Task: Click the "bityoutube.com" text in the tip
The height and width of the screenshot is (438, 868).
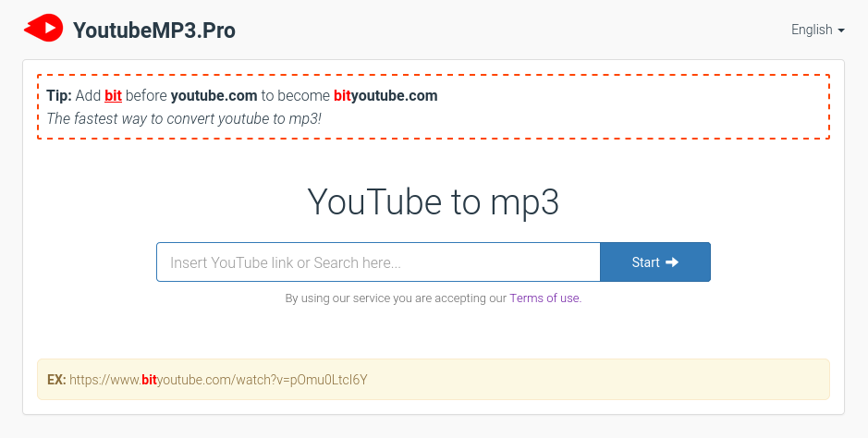Action: 385,95
